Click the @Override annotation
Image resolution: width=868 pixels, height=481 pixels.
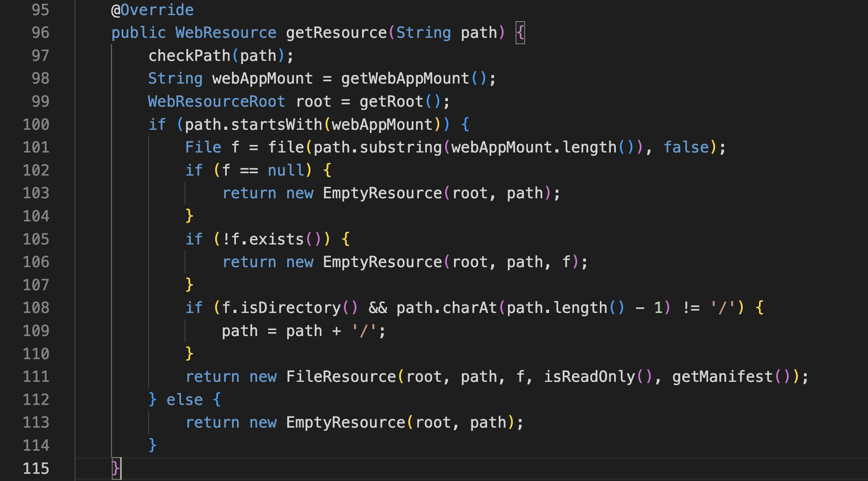152,10
